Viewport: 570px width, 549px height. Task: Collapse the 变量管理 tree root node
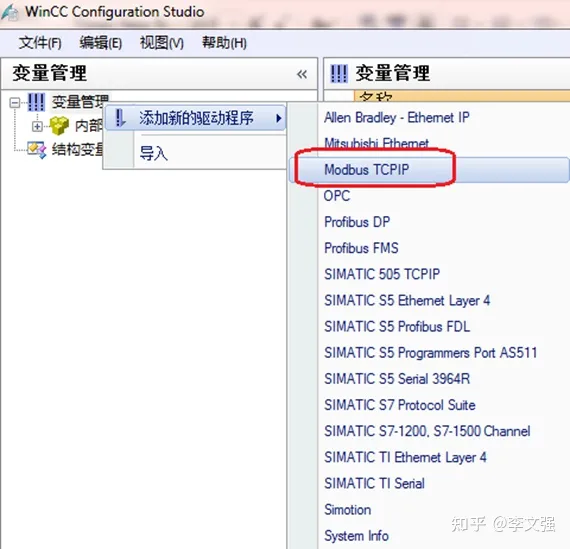(15, 103)
